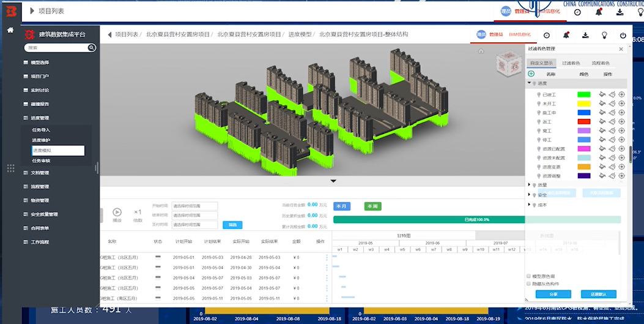The width and height of the screenshot is (644, 324).
Task: Toggle the 模型原色调 checkbox
Action: (x=529, y=276)
